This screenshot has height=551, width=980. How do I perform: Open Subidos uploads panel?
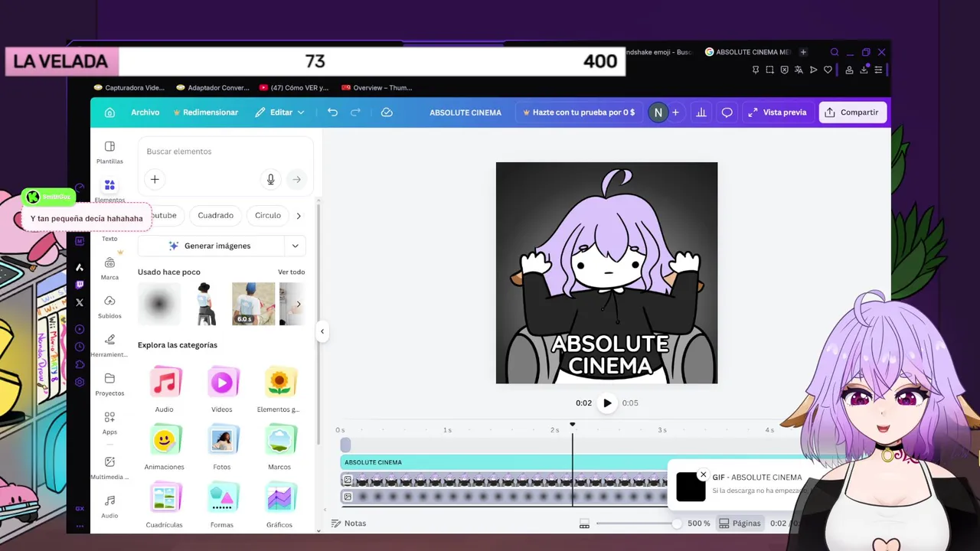[109, 307]
